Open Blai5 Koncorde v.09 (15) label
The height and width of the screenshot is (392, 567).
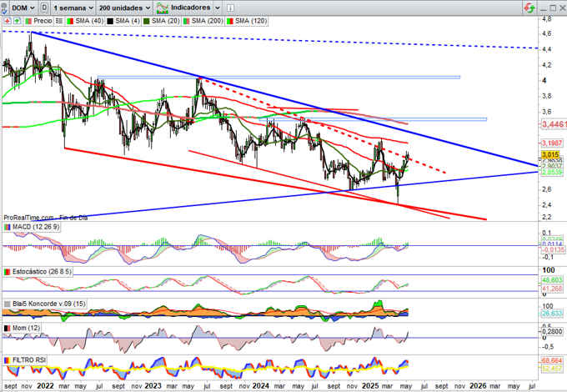tap(49, 304)
